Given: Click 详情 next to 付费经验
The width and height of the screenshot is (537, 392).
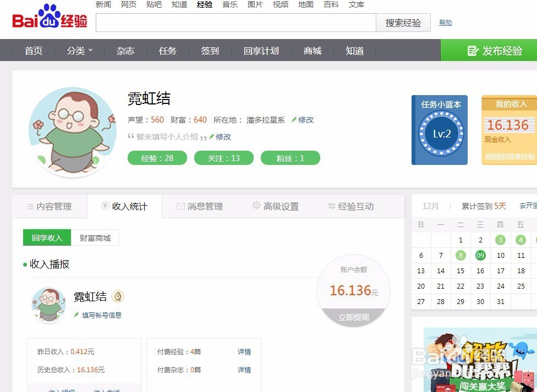Looking at the screenshot, I should [x=244, y=352].
